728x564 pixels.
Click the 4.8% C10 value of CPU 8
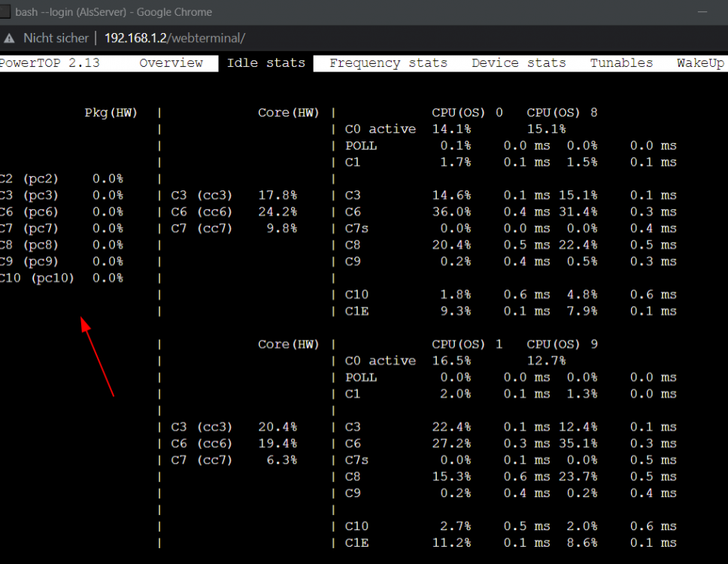pos(582,295)
